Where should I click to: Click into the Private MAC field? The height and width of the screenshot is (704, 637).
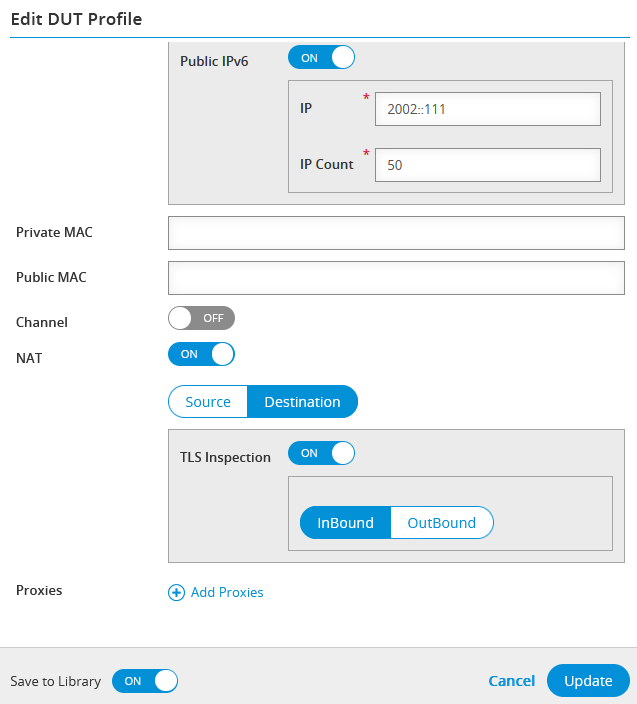pos(396,233)
